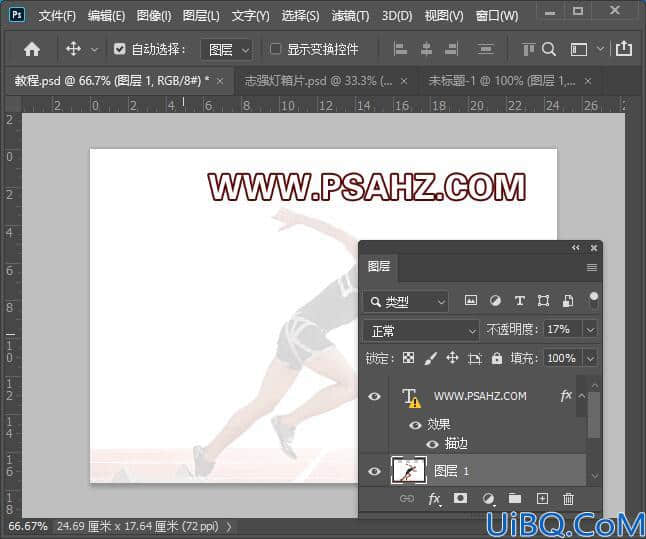Open the 类型 layer filter dropdown

tap(406, 302)
